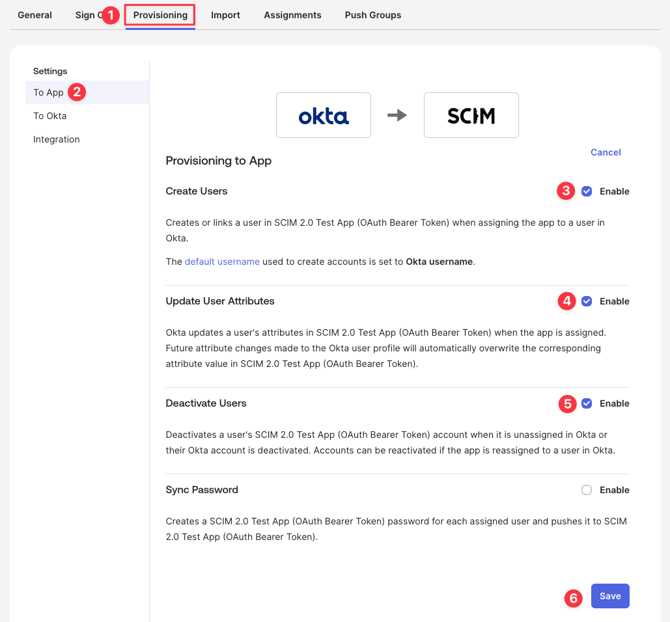Viewport: 670px width, 622px height.
Task: Switch to the General tab
Action: (35, 15)
